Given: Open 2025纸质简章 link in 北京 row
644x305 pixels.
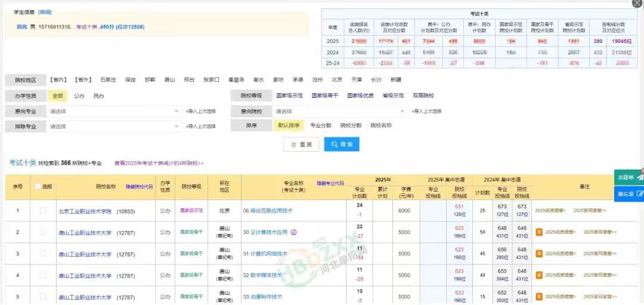Looking at the screenshot, I should click(x=550, y=211).
